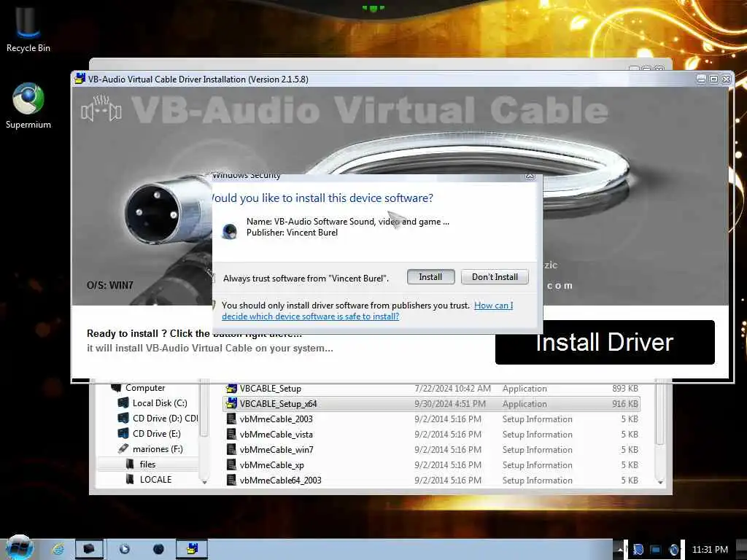The width and height of the screenshot is (747, 560).
Task: Click the VB-Cable installer taskbar button
Action: [193, 549]
